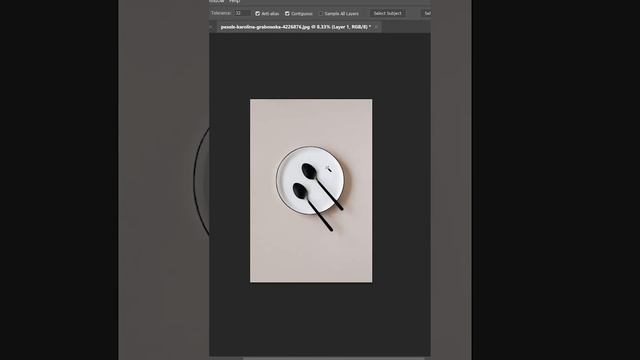Open the Help menu
This screenshot has height=360, width=640.
pos(234,1)
